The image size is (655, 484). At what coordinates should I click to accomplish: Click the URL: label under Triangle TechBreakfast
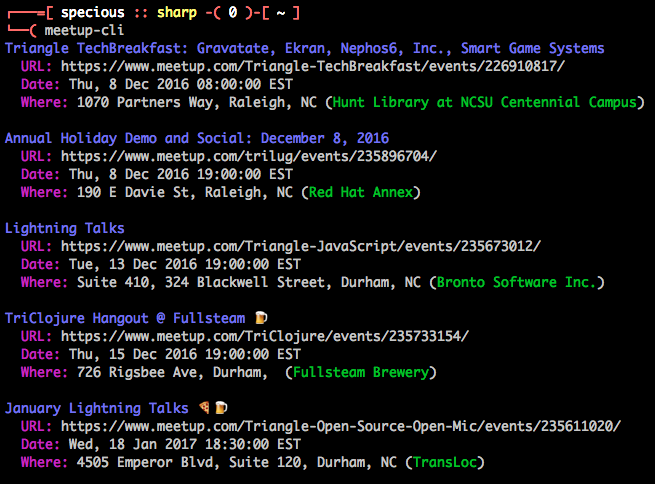[36, 66]
